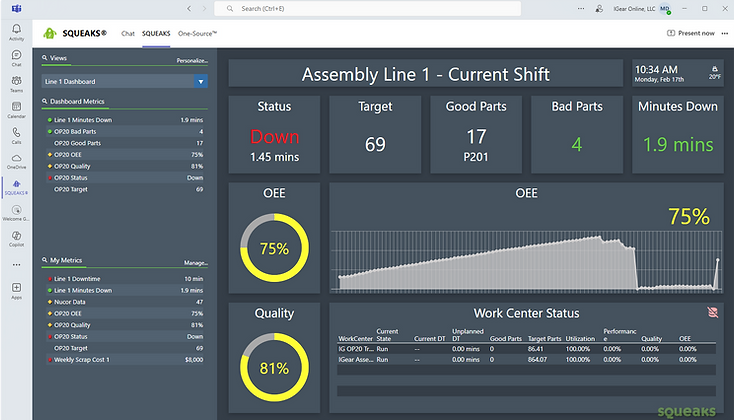Click the Work Center Status export icon
734x420 pixels.
[x=711, y=313]
